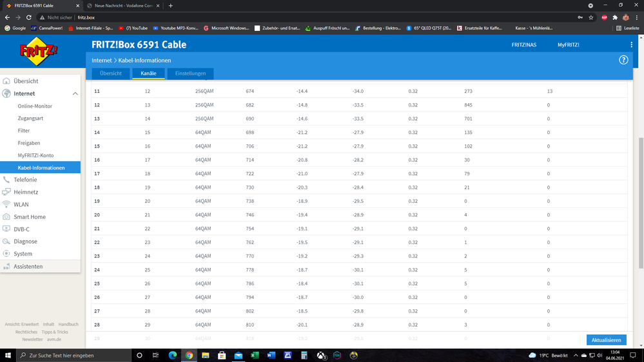
Task: Bookmark this page with the star icon
Action: tap(591, 17)
